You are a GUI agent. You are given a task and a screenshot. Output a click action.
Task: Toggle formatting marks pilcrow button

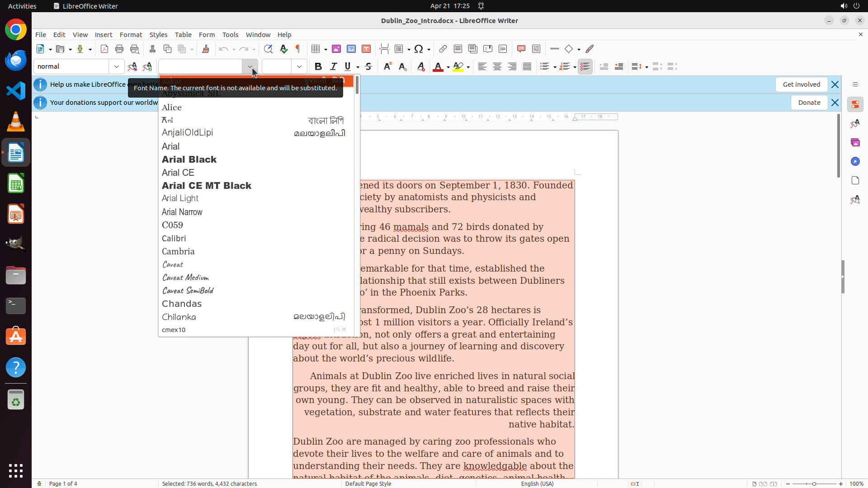click(298, 49)
